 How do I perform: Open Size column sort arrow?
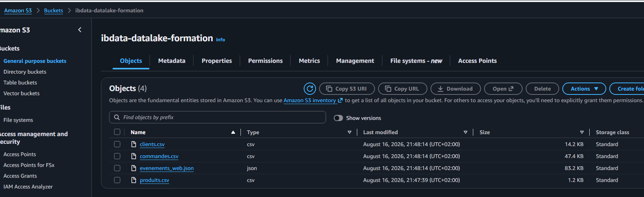click(x=582, y=132)
